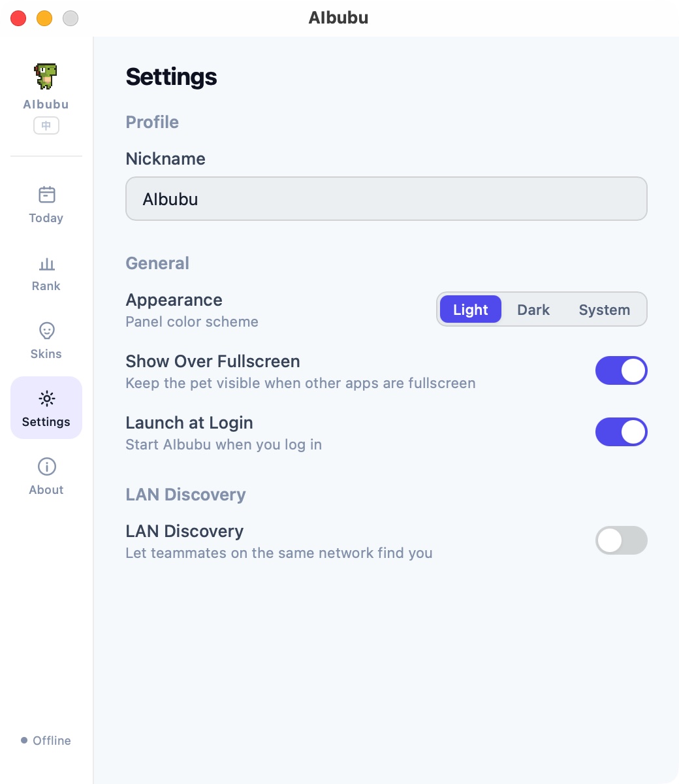Disable the Show Over Fullscreen switch
The height and width of the screenshot is (784, 679).
pyautogui.click(x=621, y=370)
